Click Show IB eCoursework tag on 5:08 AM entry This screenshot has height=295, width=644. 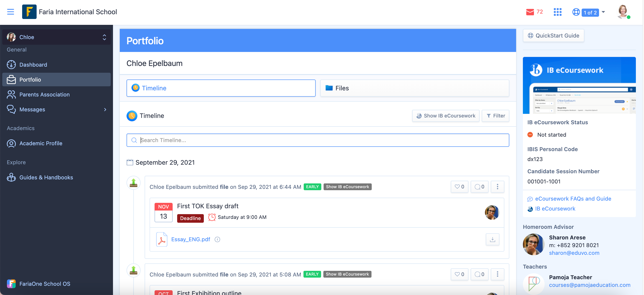[x=347, y=274]
